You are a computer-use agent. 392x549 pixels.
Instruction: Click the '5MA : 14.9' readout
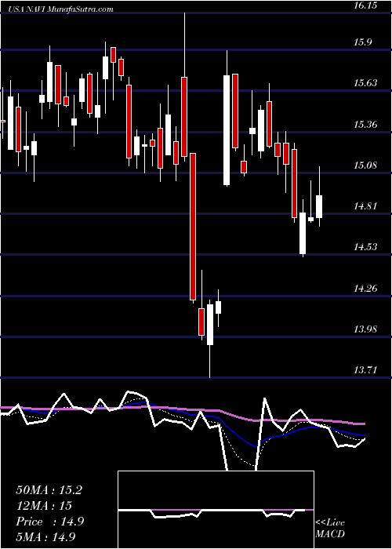(45, 536)
